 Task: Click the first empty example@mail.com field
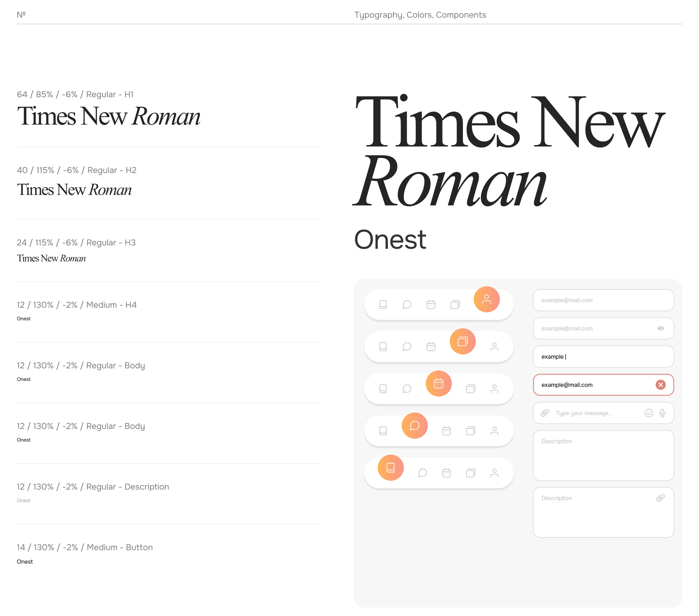point(603,300)
